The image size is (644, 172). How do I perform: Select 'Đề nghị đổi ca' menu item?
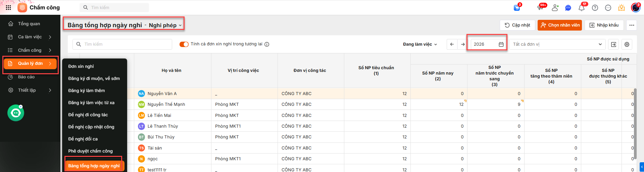(83, 139)
